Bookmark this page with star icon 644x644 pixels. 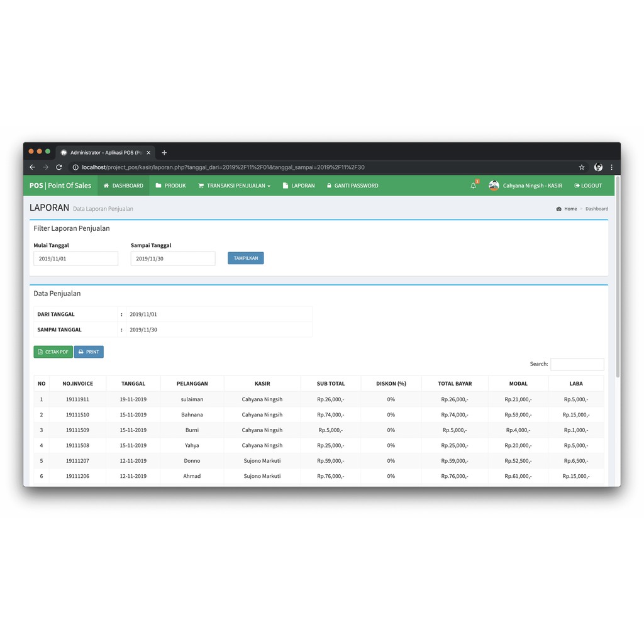582,167
